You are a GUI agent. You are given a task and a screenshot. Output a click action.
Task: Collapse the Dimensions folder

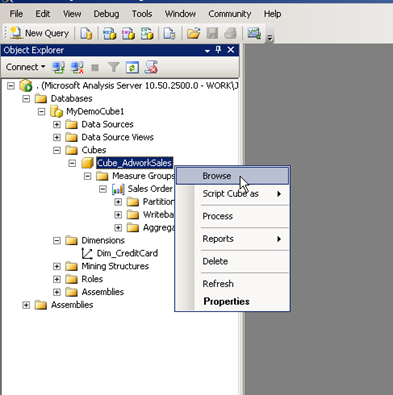tap(57, 240)
